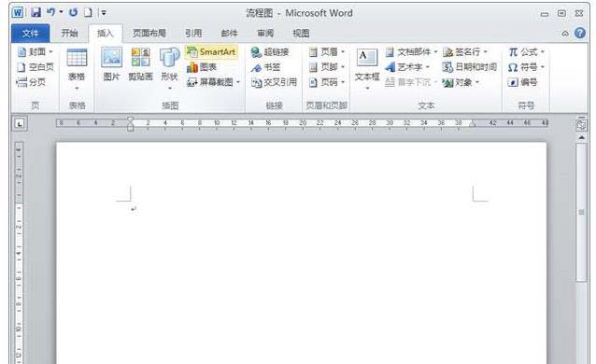This screenshot has height=364, width=596.
Task: Toggle the ruler view button above scrollbar
Action: point(581,125)
